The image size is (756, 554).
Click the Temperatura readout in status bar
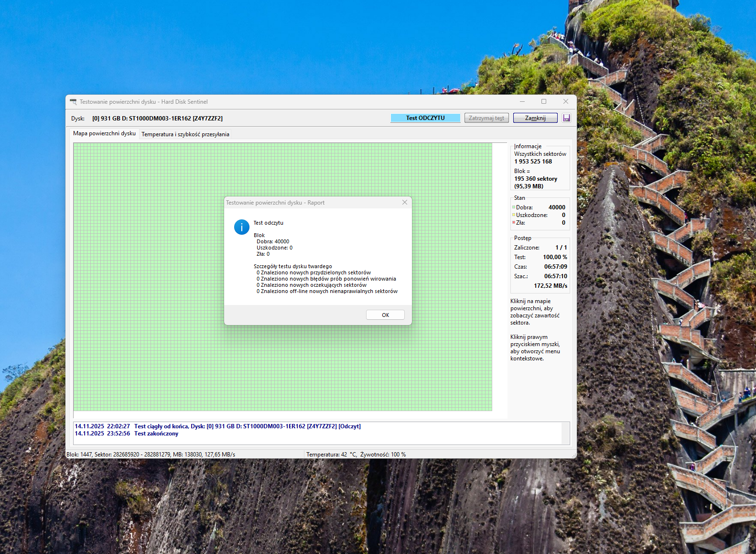pos(331,455)
